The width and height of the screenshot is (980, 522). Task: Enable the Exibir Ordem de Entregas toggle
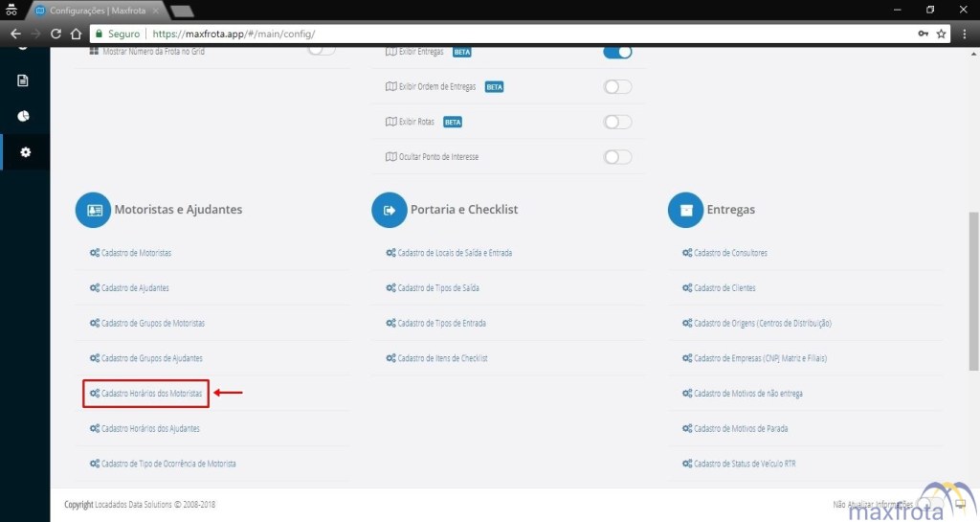point(617,87)
